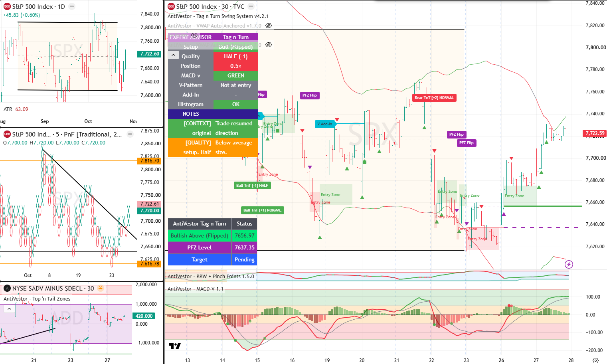Select the PnF [Traditional] chart title

[x=67, y=134]
